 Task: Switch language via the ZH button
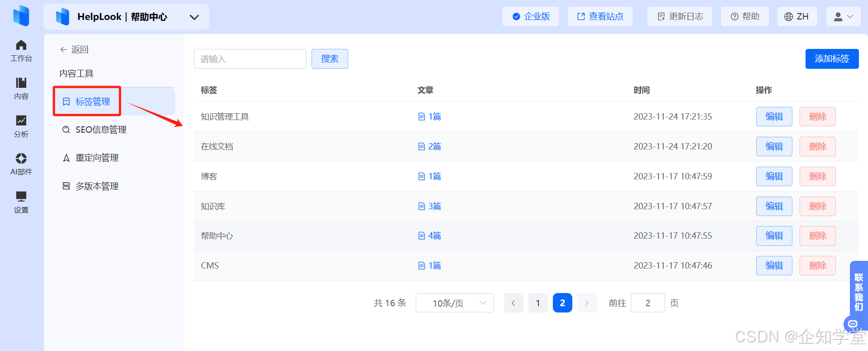[797, 17]
